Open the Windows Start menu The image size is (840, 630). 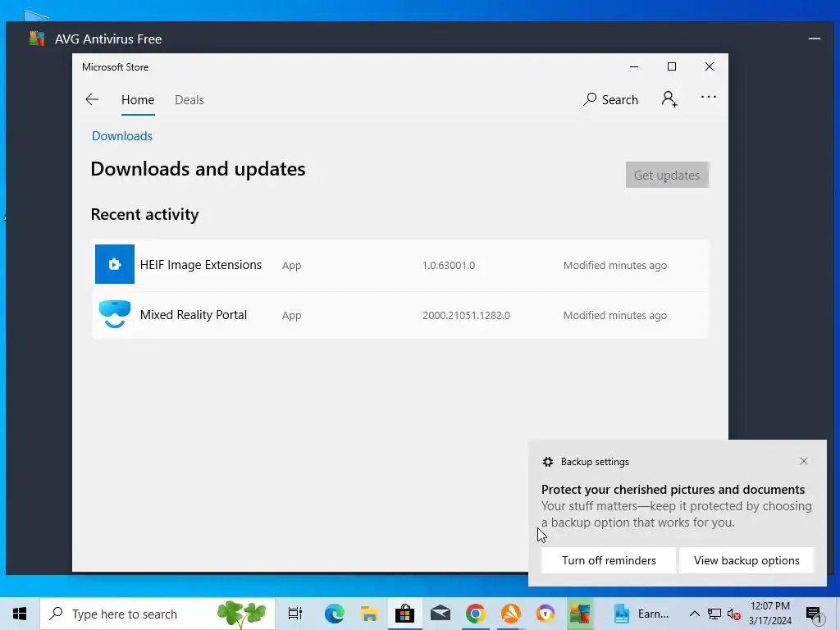pyautogui.click(x=20, y=614)
